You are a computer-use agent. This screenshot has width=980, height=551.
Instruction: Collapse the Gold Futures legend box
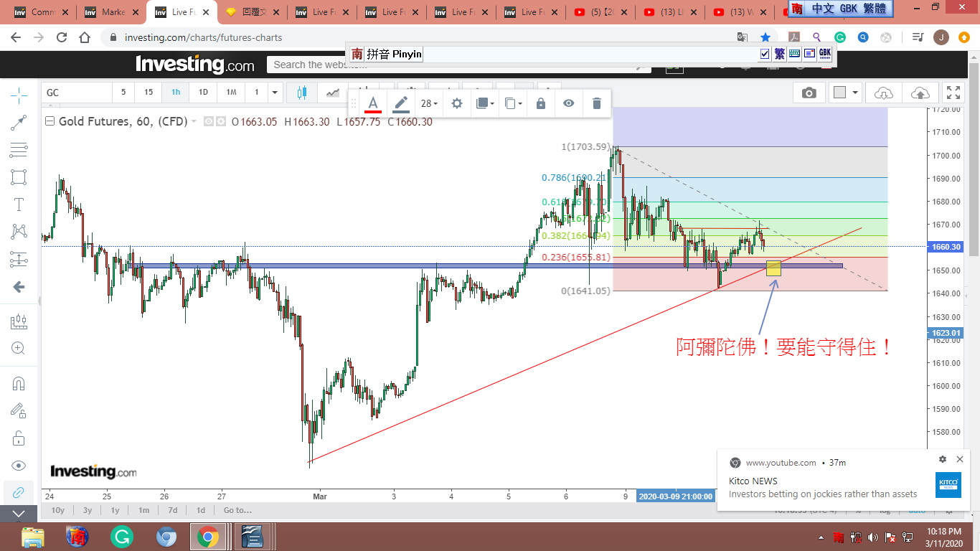point(50,121)
